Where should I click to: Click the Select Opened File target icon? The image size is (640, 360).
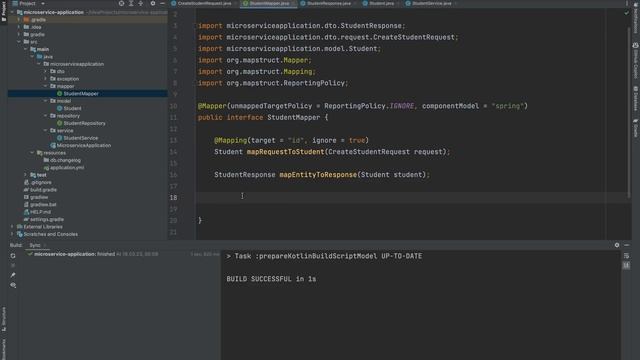[x=121, y=3]
